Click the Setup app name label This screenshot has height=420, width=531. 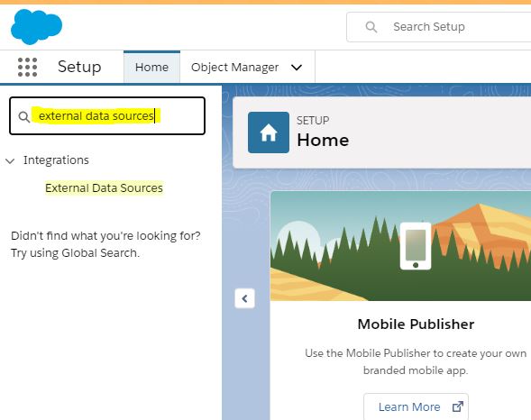79,67
